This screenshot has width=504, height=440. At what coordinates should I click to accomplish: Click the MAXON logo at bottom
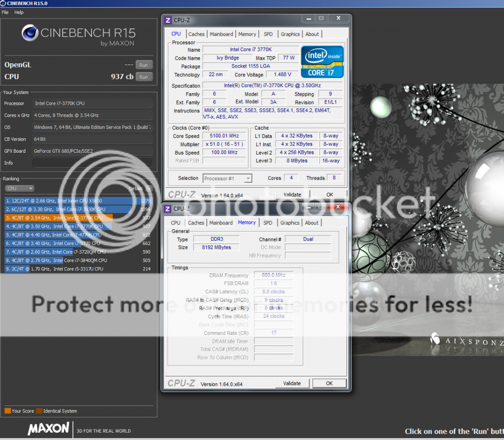coord(48,429)
